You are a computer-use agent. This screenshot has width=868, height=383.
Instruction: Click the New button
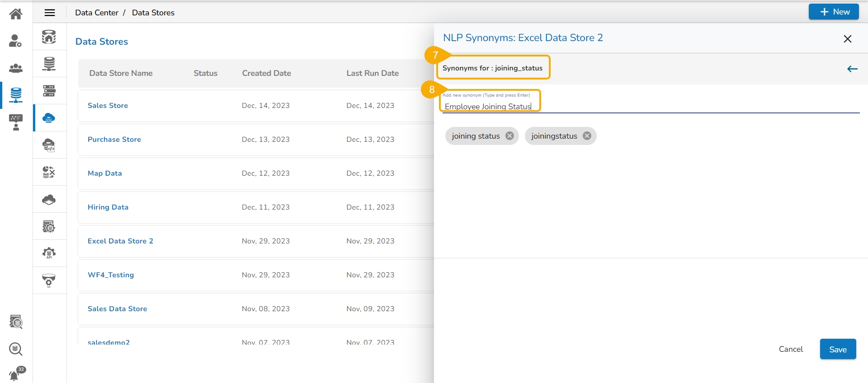(834, 12)
